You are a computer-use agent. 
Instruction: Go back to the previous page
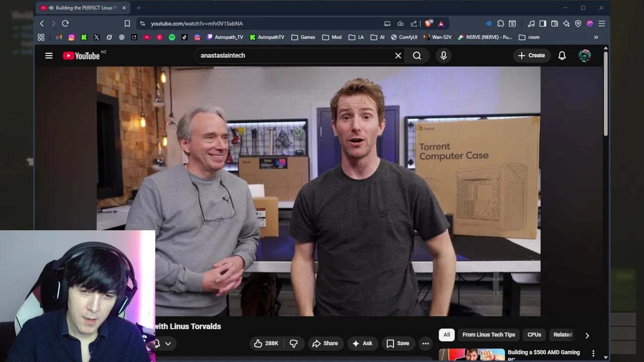tap(42, 24)
